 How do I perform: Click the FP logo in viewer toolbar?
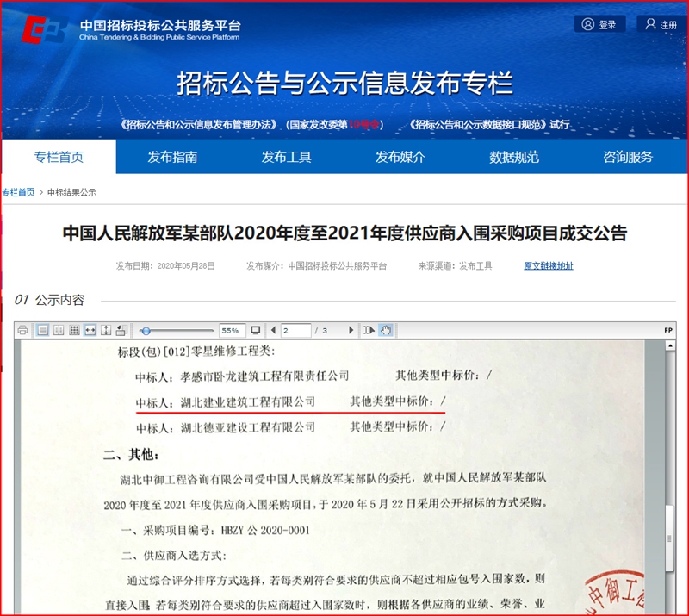[x=668, y=330]
